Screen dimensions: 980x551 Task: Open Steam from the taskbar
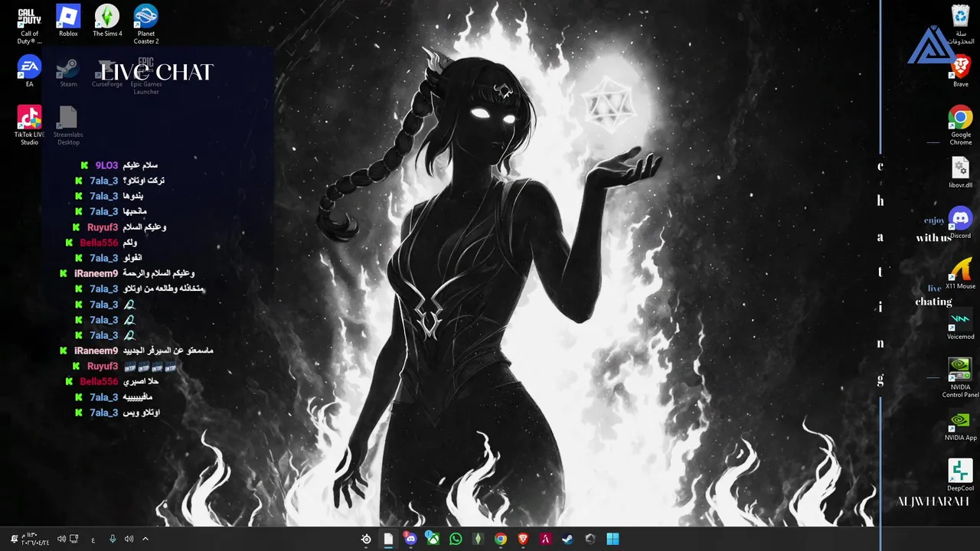(567, 539)
